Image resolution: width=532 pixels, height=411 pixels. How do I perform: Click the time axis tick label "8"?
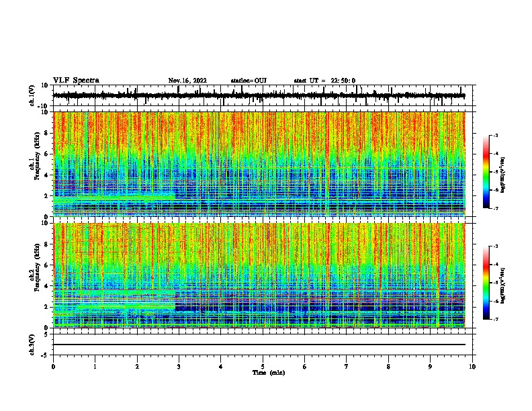click(388, 367)
